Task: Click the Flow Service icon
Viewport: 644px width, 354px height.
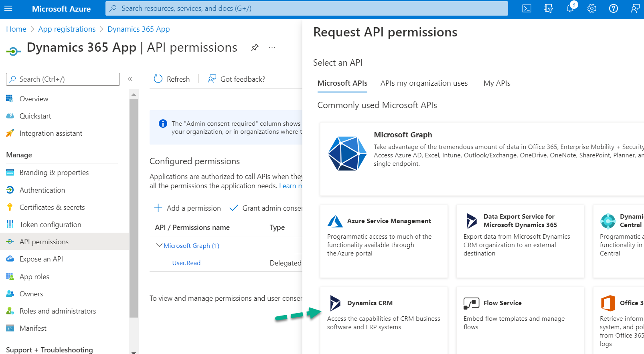Action: 472,303
